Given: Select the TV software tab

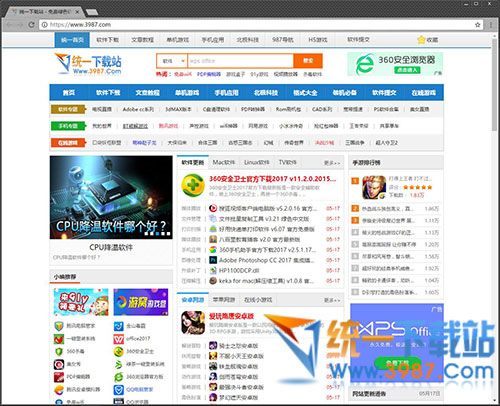Looking at the screenshot, I should [287, 162].
